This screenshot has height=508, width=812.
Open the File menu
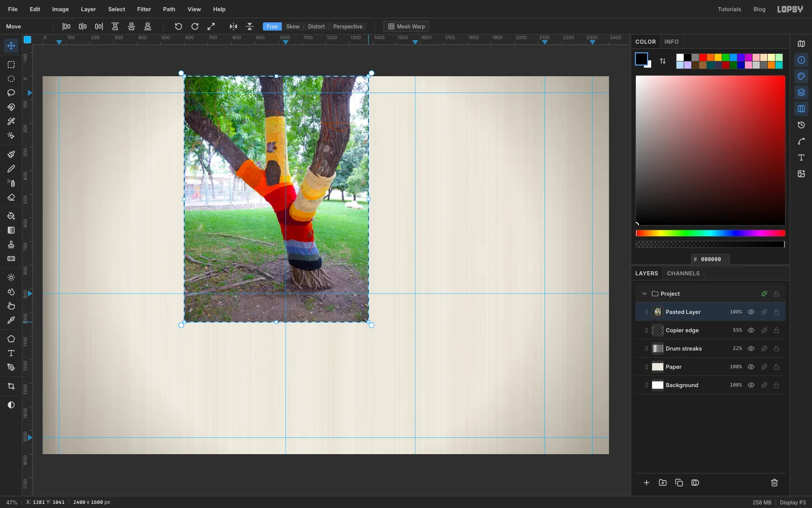(13, 9)
